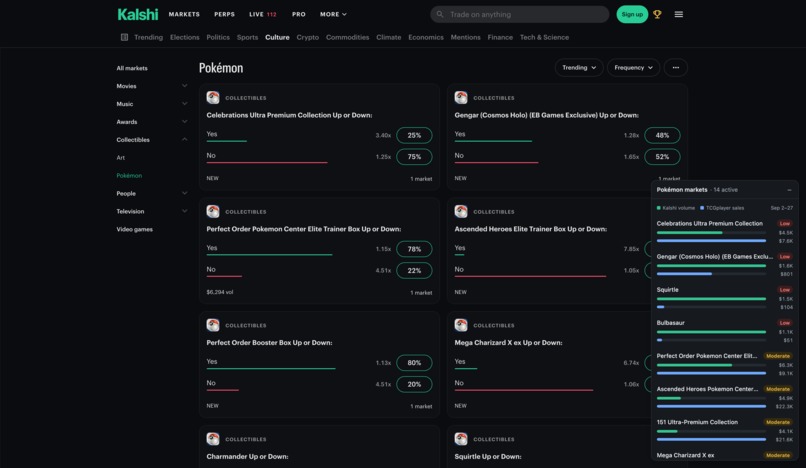Go to MARKETS in top navigation
The height and width of the screenshot is (468, 806).
point(184,14)
